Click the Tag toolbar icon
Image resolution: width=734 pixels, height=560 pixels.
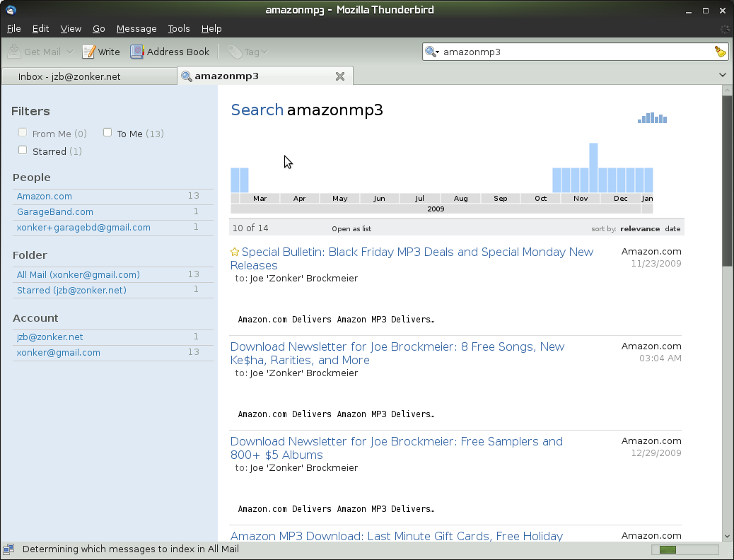point(234,52)
